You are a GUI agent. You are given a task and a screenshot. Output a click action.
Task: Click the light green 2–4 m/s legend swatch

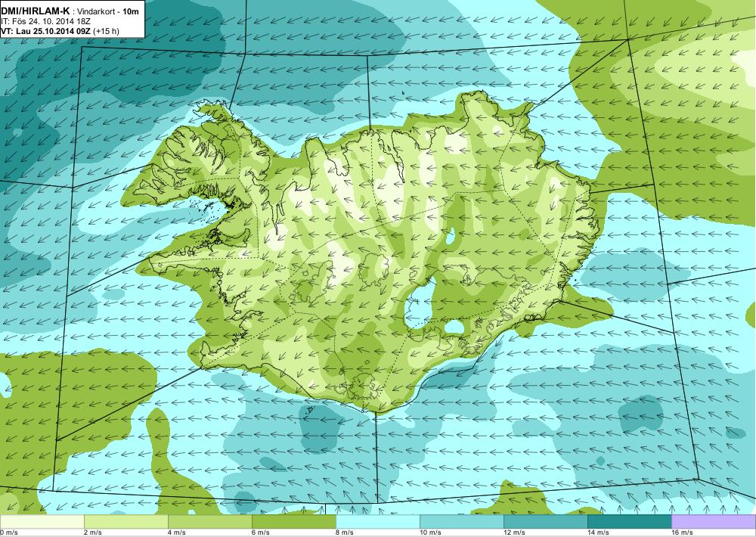125,522
